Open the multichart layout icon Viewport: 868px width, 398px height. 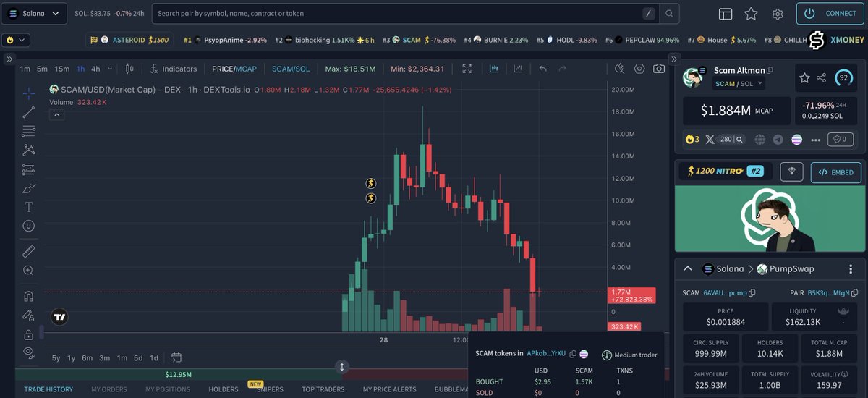(x=726, y=14)
